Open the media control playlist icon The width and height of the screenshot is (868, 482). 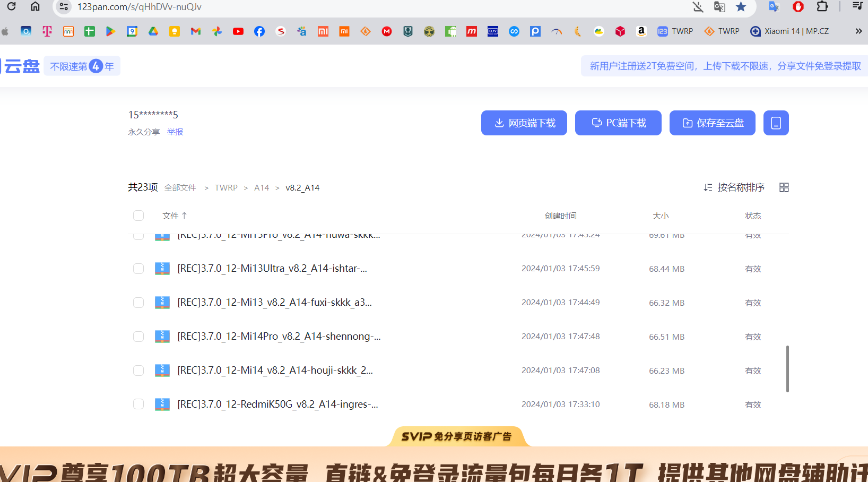(857, 6)
